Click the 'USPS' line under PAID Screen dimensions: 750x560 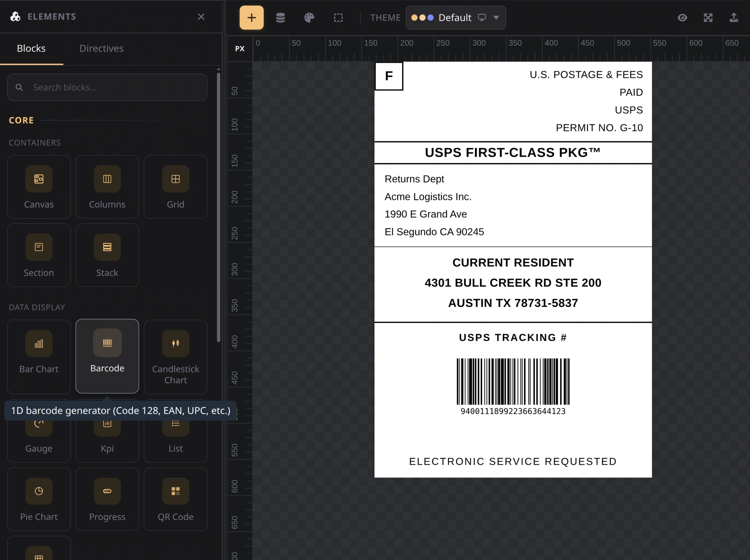[x=629, y=110]
